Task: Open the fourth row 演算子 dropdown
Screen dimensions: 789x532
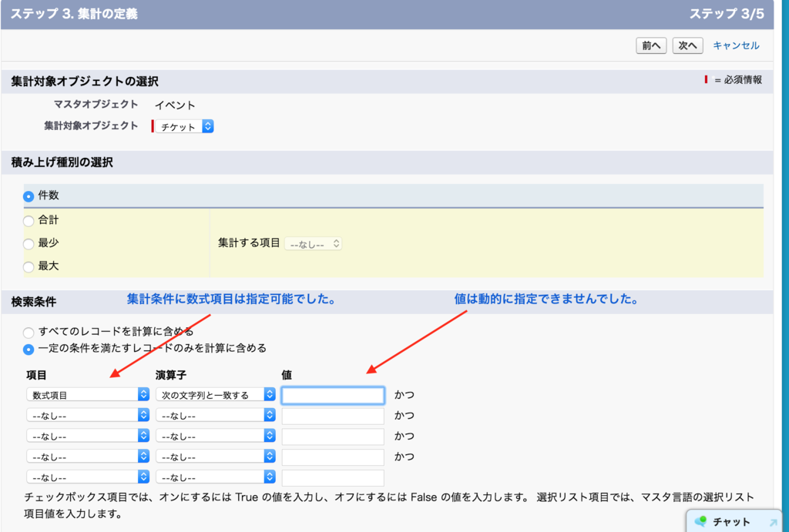Action: click(x=216, y=457)
